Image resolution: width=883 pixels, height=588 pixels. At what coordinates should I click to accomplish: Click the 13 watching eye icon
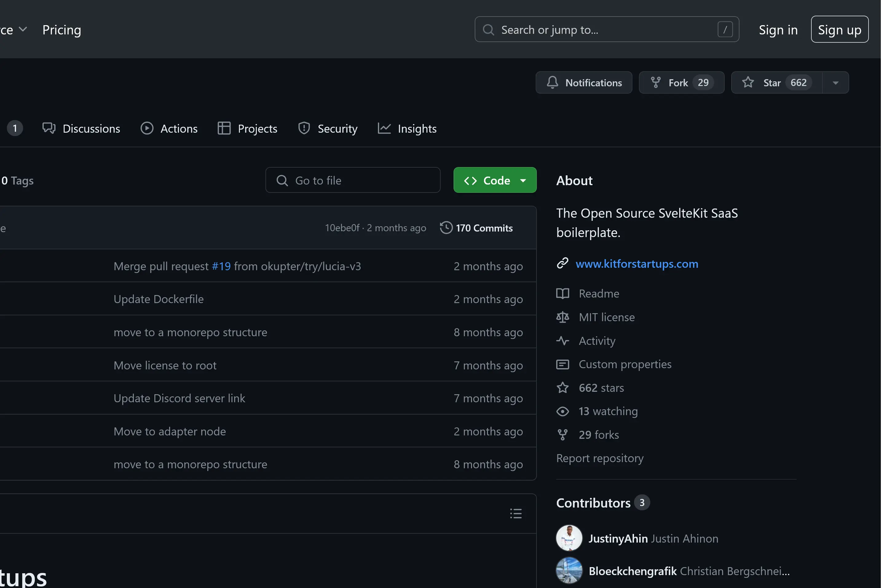pyautogui.click(x=562, y=411)
